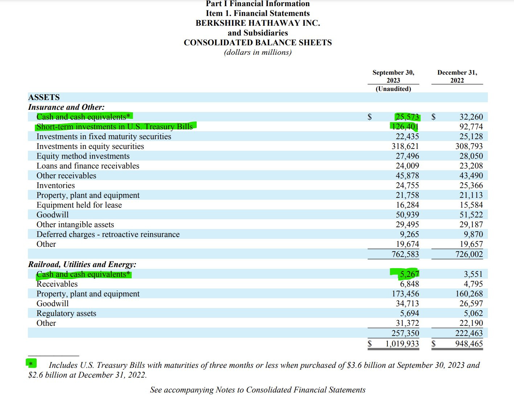Click 'See accompanying Notes to Consolidated Financial Statements'

click(258, 390)
